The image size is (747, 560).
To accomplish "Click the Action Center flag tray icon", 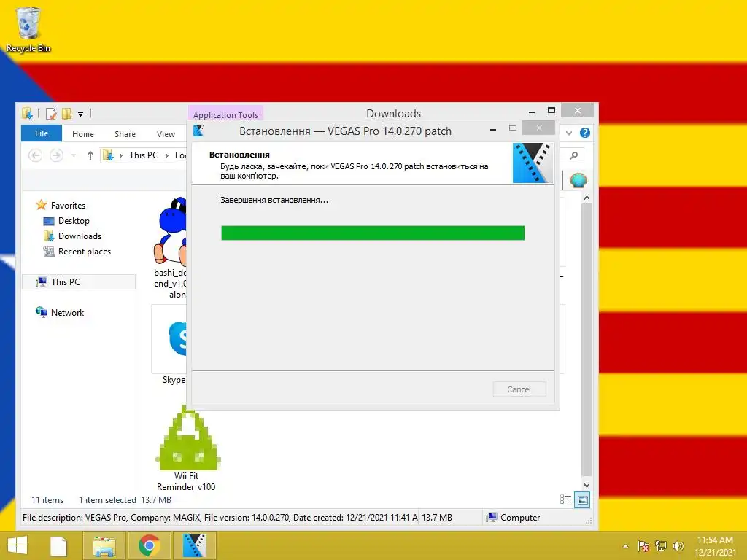I will click(x=643, y=545).
